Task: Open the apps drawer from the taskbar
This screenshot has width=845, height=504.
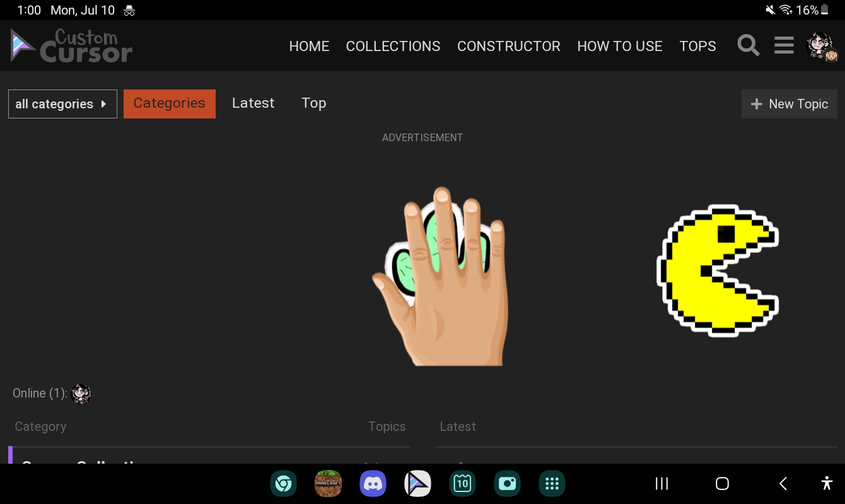Action: pos(552,483)
